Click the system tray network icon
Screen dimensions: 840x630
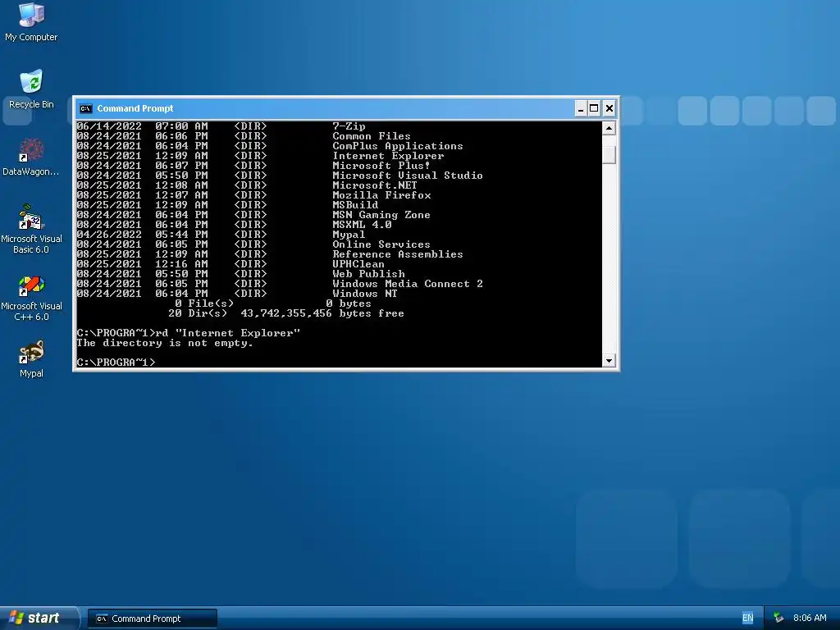tap(778, 619)
